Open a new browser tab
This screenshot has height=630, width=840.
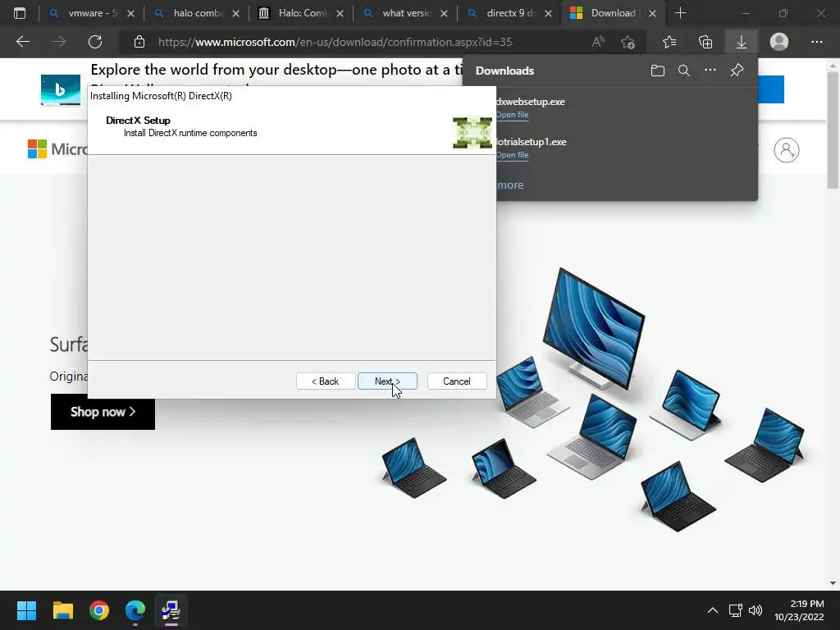point(680,13)
